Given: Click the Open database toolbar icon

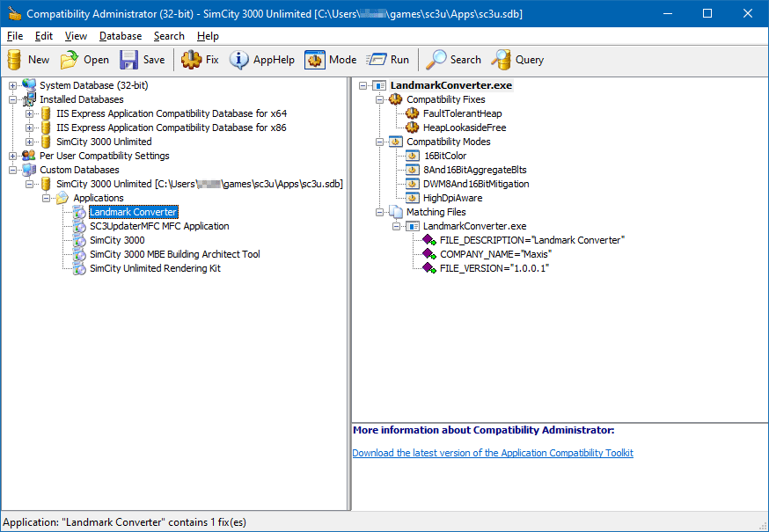Looking at the screenshot, I should tap(70, 60).
